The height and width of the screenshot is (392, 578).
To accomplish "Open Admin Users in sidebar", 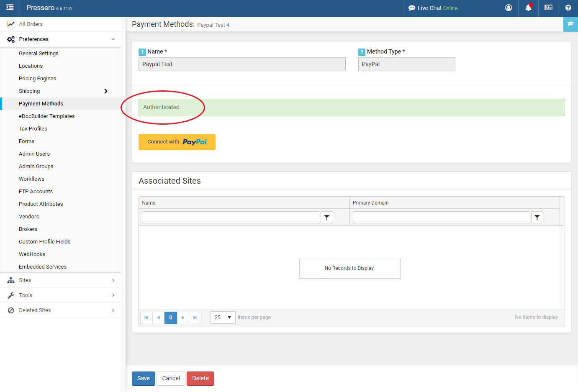I will (x=34, y=154).
